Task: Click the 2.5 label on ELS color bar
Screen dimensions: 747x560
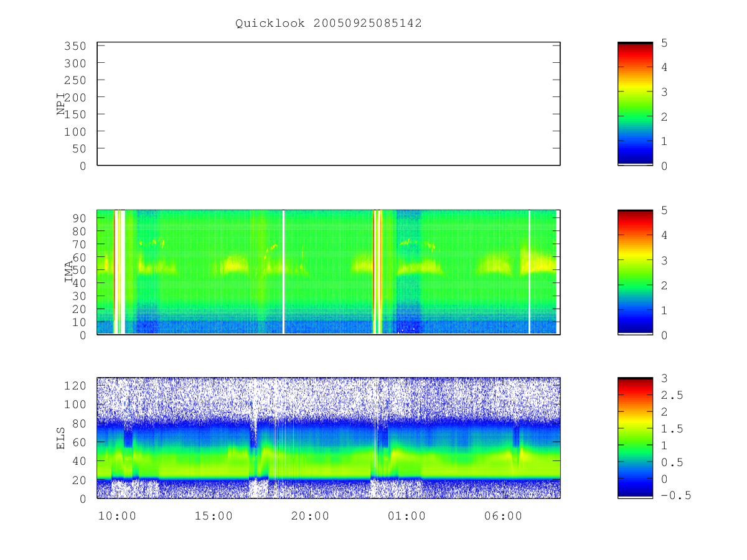Action: click(x=672, y=395)
